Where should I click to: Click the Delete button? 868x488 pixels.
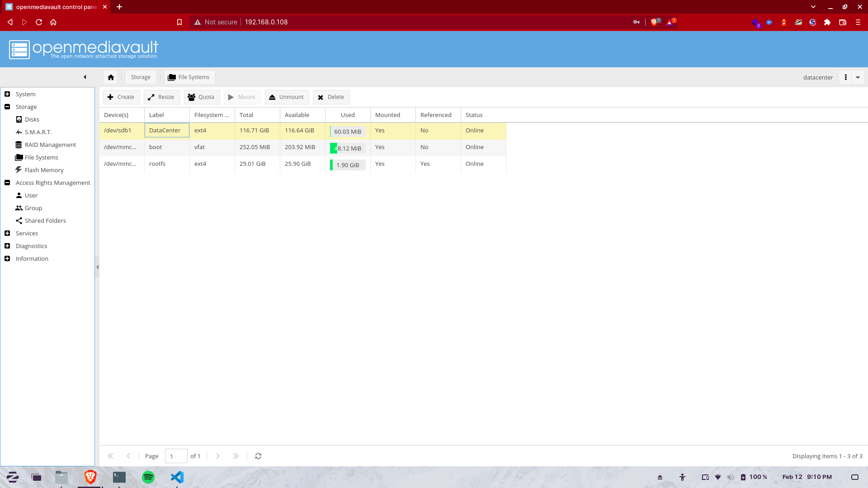click(x=331, y=97)
